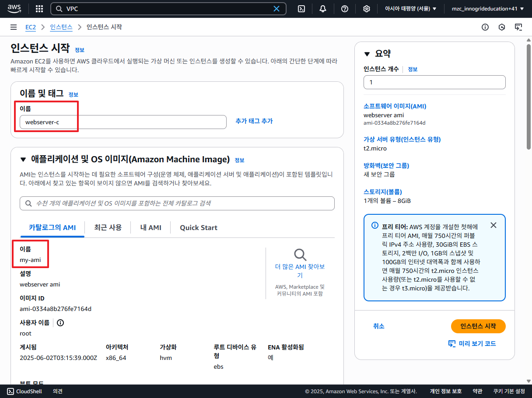This screenshot has width=532, height=398.
Task: Click the 추가 태그 추가 link
Action: click(254, 121)
